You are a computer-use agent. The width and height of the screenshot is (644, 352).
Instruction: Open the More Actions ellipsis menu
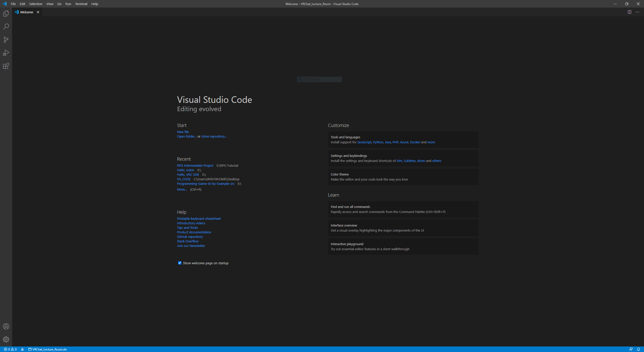(637, 12)
